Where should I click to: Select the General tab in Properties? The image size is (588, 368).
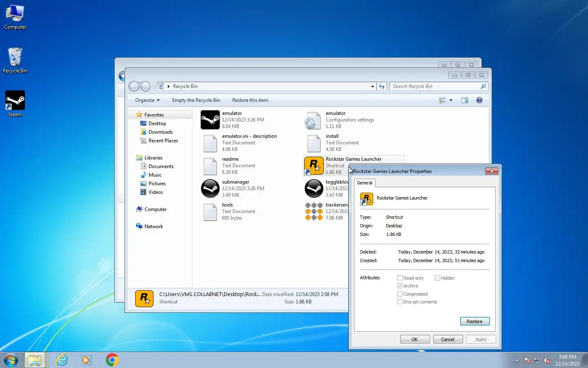click(365, 183)
